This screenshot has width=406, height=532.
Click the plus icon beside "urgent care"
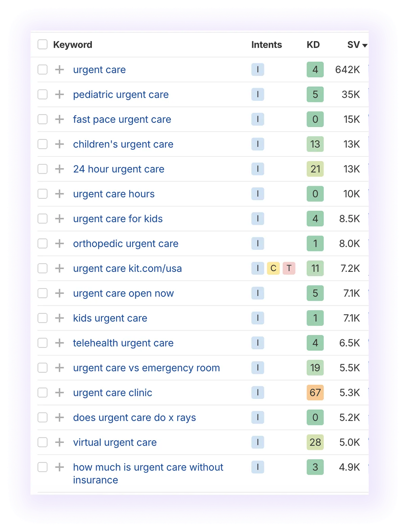coord(60,70)
